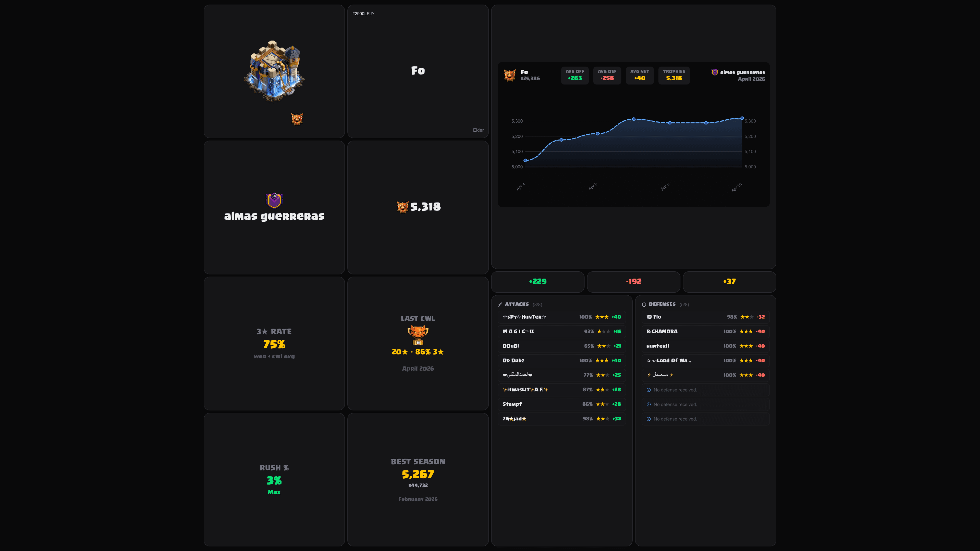Viewport: 980px width, 551px height.
Task: Open the Dr Dubz attack row
Action: point(561,360)
